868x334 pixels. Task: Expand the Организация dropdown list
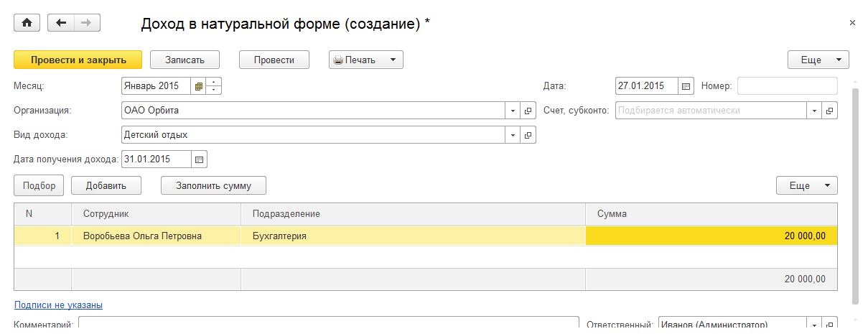click(513, 111)
